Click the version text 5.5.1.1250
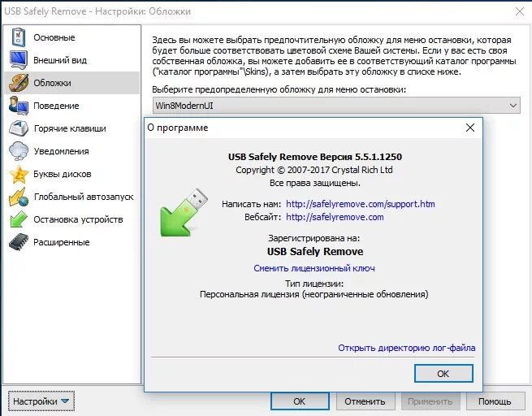The image size is (532, 416). coord(378,157)
